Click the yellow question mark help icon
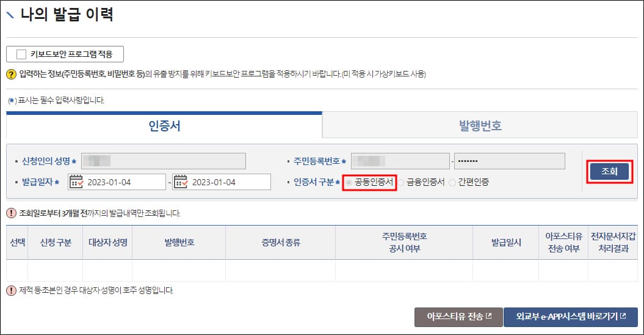The image size is (644, 335). coord(11,75)
